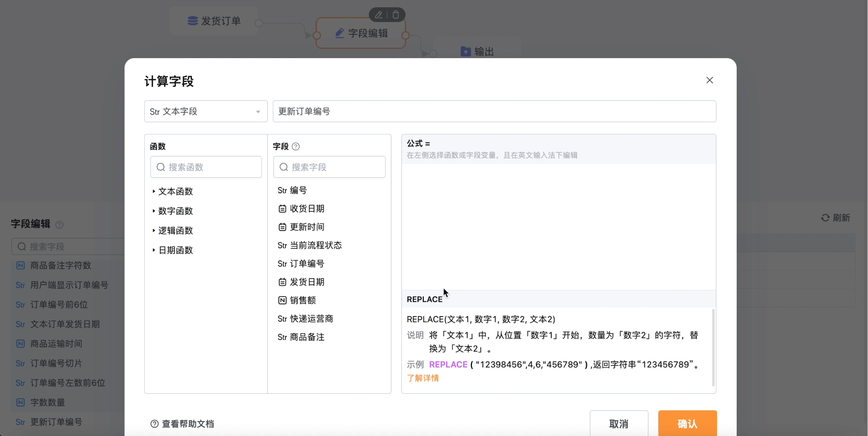
Task: Click calendar icon beside 发货日期
Action: pyautogui.click(x=282, y=282)
